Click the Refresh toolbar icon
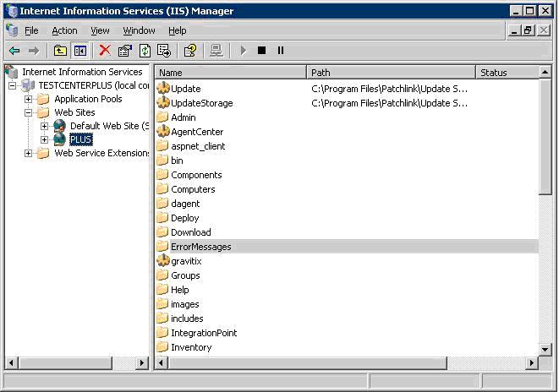Viewport: 559px width, 392px height. point(145,51)
